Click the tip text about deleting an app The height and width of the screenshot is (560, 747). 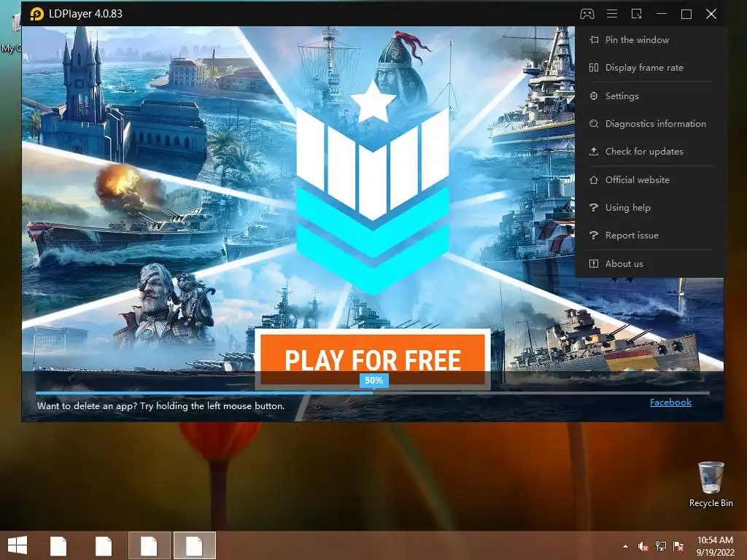tap(161, 406)
